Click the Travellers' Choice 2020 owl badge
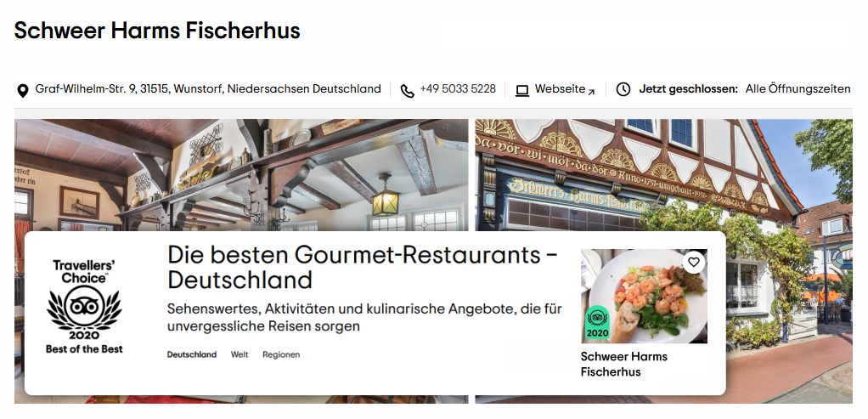868x419 pixels. (84, 307)
